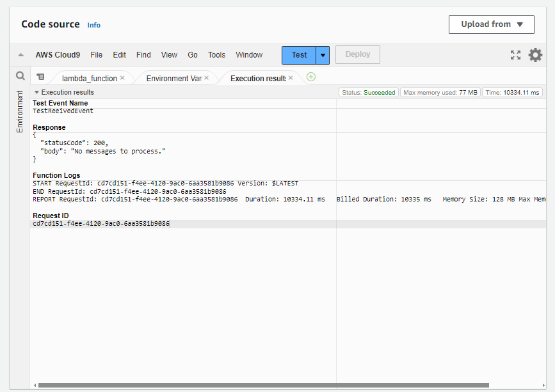Screen dimensions: 555x392
Task: Click the Status: Succeeded badge
Action: pyautogui.click(x=368, y=91)
